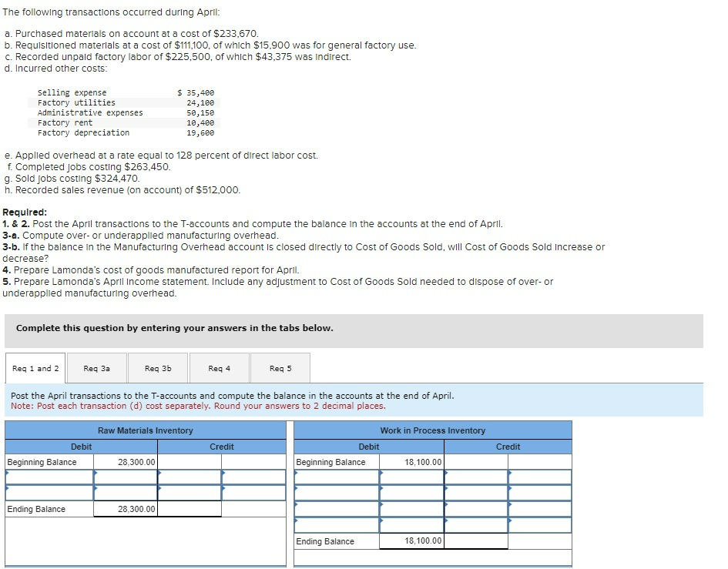The height and width of the screenshot is (569, 728).
Task: Return to the Req 1 and 2 tab
Action: (35, 368)
